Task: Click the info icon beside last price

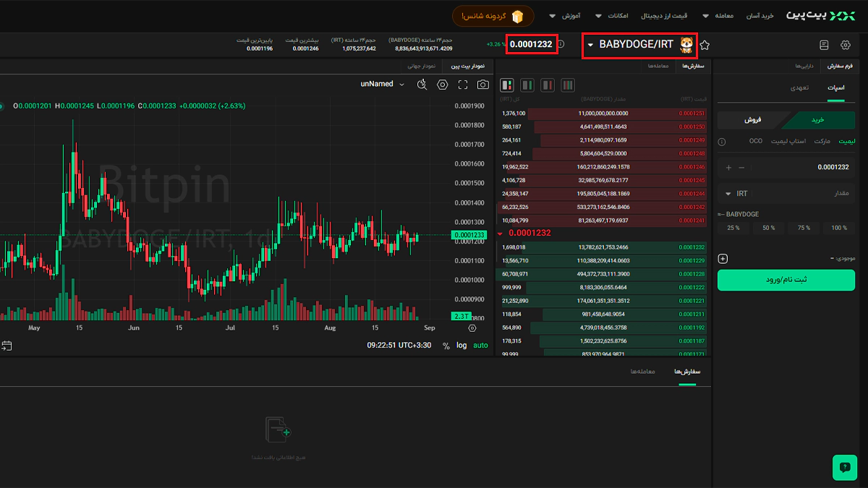Action: click(562, 45)
